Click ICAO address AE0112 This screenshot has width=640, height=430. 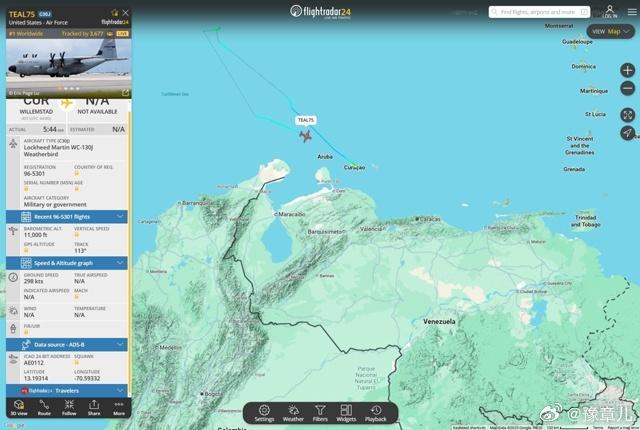pyautogui.click(x=34, y=363)
